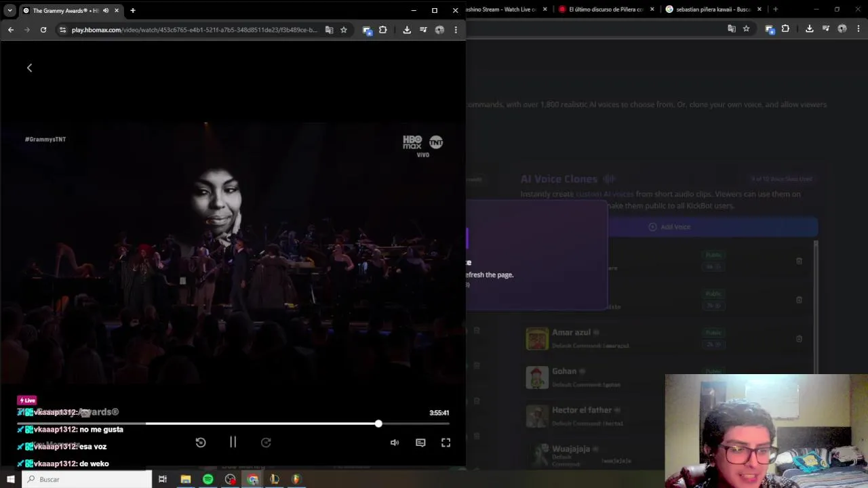Delete the second voice clone entry
This screenshot has width=868, height=488.
point(799,300)
